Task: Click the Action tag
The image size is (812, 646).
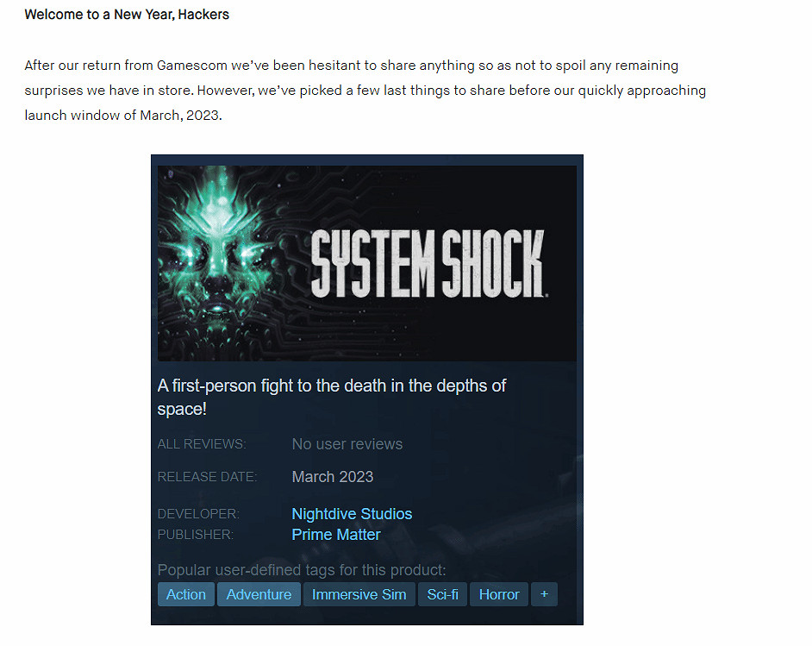Action: (186, 594)
